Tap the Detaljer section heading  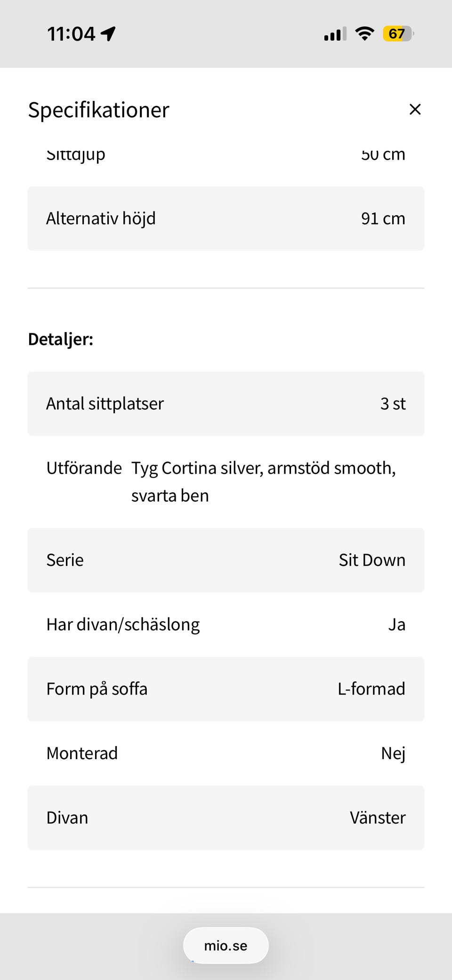click(x=61, y=339)
